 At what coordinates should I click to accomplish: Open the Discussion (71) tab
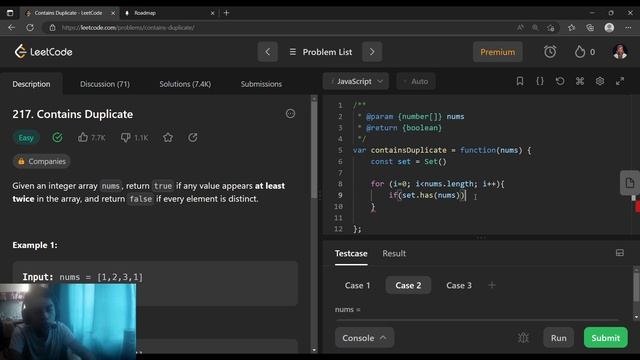coord(105,84)
